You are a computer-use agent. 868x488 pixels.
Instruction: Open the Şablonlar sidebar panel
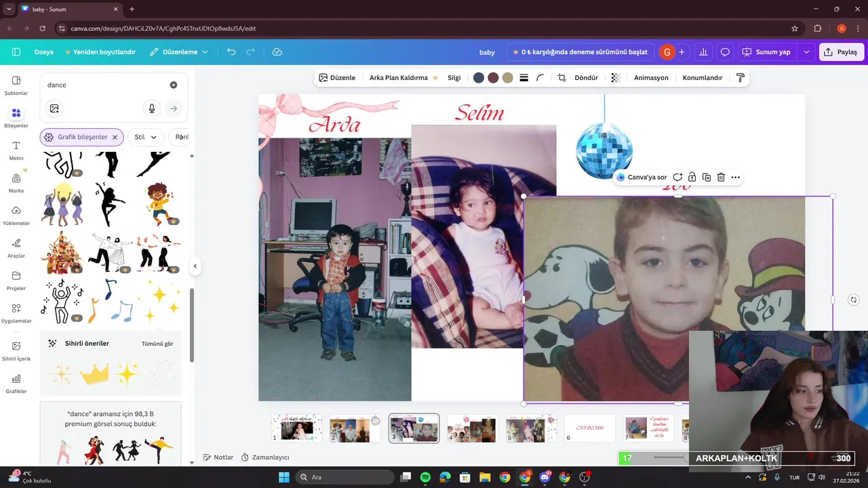coord(16,85)
